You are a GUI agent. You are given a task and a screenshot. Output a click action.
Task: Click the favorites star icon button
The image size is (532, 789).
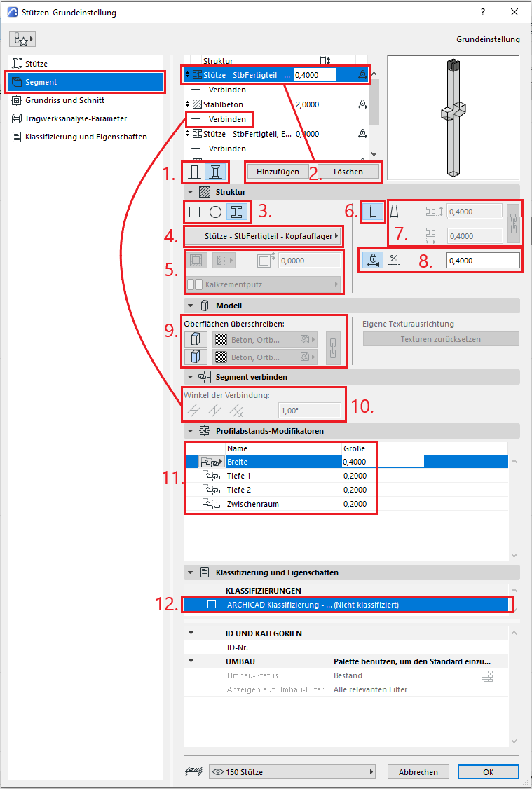[x=22, y=39]
